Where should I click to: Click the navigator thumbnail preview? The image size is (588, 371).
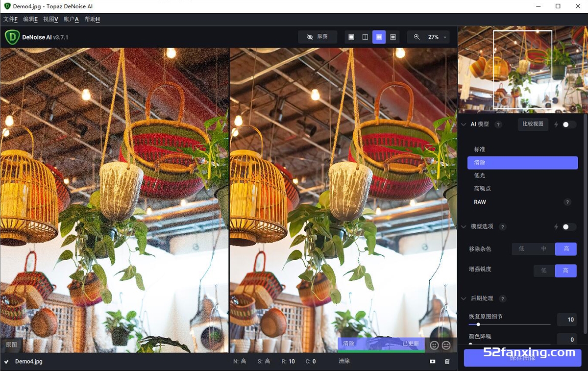click(522, 70)
